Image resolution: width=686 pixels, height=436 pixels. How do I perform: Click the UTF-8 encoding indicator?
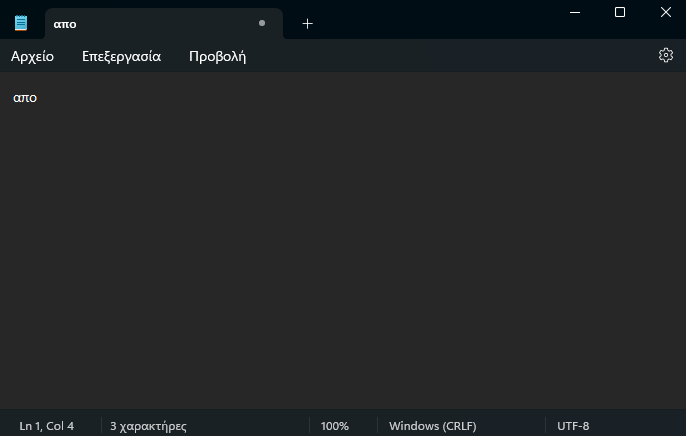coord(573,426)
